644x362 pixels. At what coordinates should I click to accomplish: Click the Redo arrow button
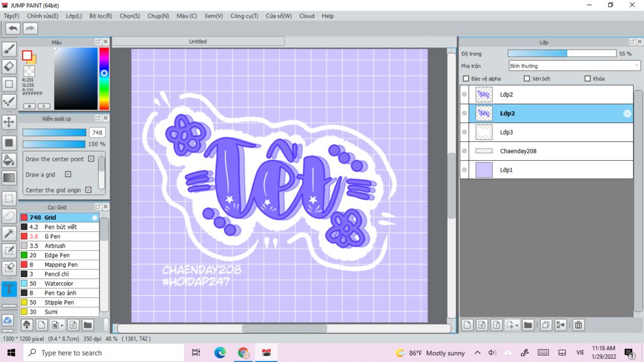click(x=30, y=28)
